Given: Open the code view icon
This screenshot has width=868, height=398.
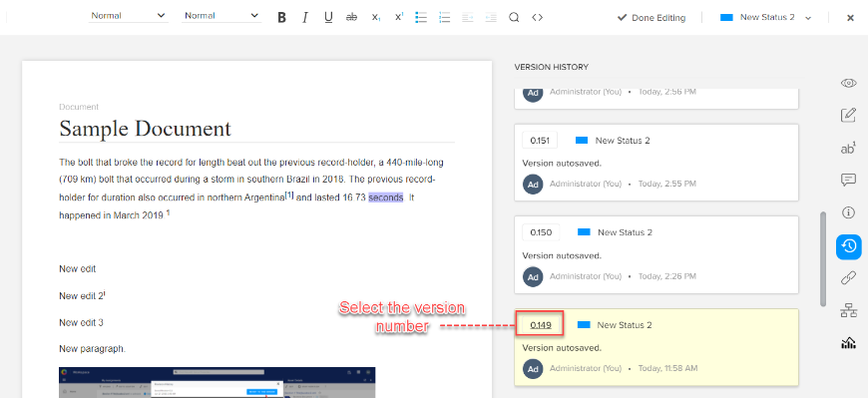Looking at the screenshot, I should coord(537,18).
